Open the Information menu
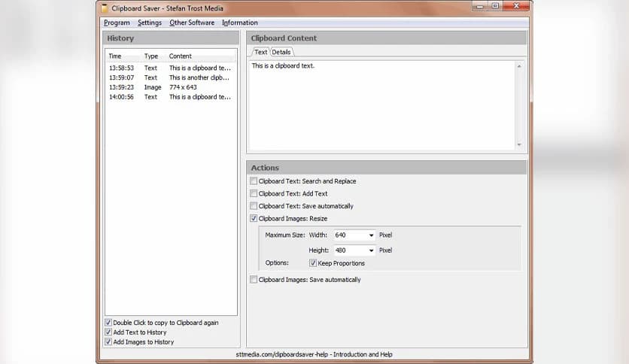Image resolution: width=629 pixels, height=364 pixels. pyautogui.click(x=240, y=23)
